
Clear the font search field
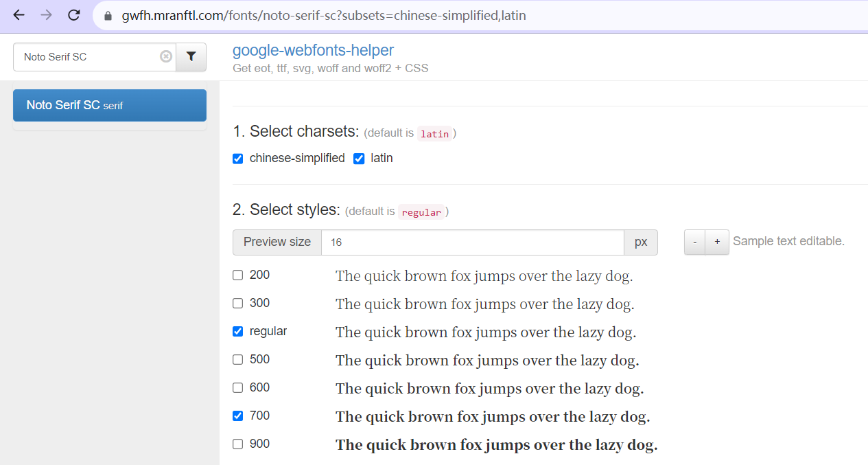point(165,56)
